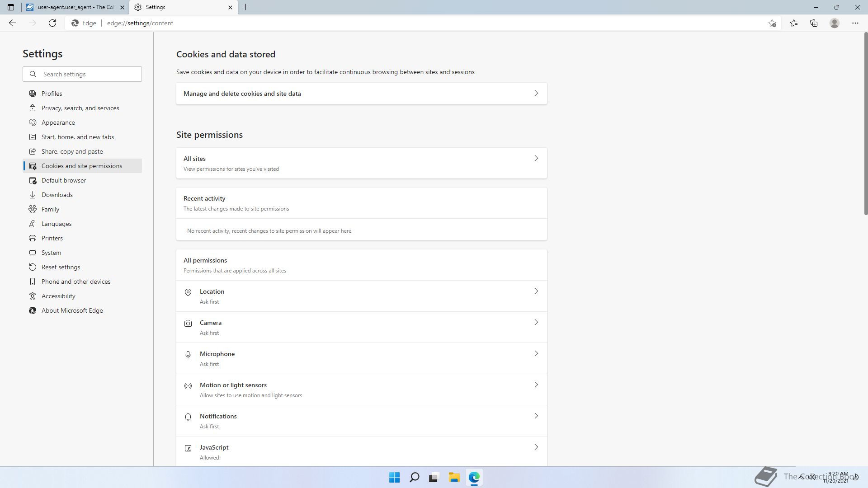Open the Microphone permission row

(361, 358)
